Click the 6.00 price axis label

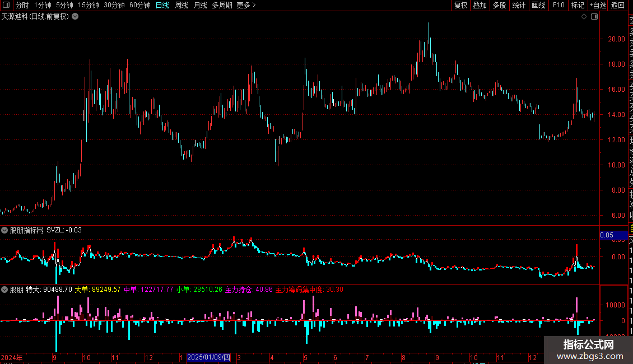[x=618, y=216]
